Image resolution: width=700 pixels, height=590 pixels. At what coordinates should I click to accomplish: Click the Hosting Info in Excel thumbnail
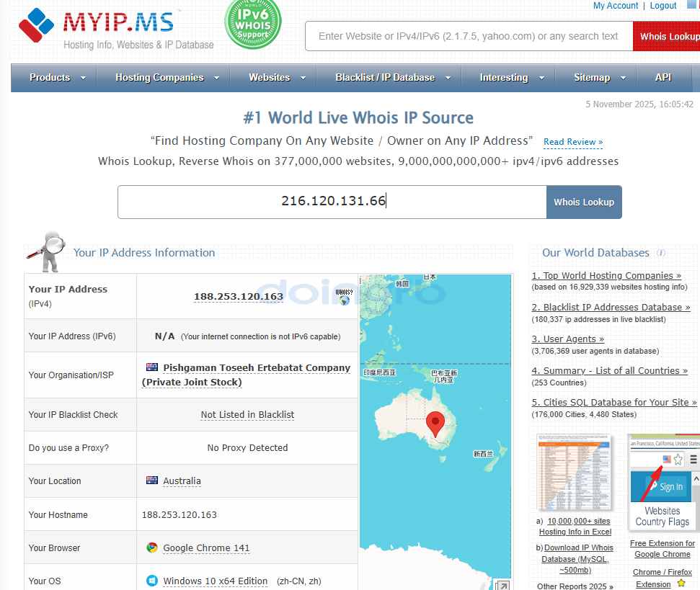tap(575, 472)
